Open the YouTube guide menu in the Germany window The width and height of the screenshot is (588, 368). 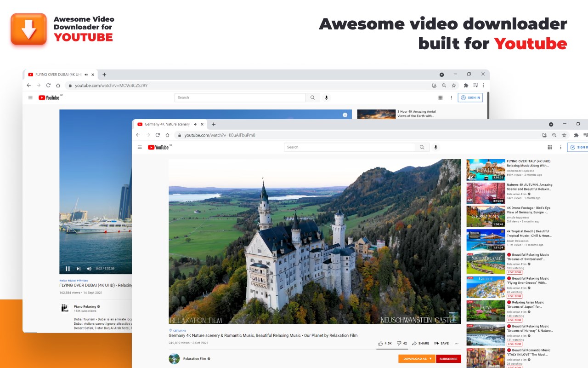140,147
